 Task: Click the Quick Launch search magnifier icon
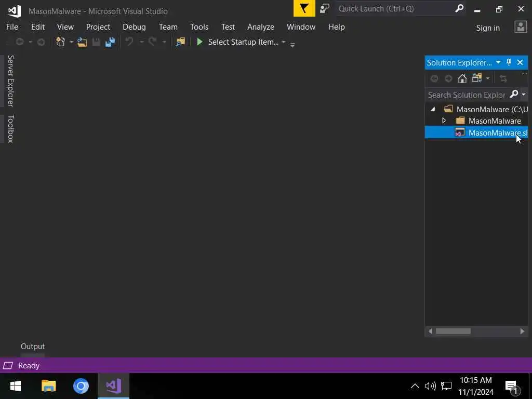coord(459,8)
